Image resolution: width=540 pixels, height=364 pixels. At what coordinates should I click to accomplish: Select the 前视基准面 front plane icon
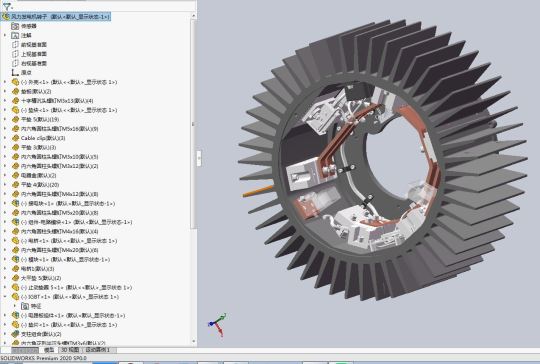15,44
